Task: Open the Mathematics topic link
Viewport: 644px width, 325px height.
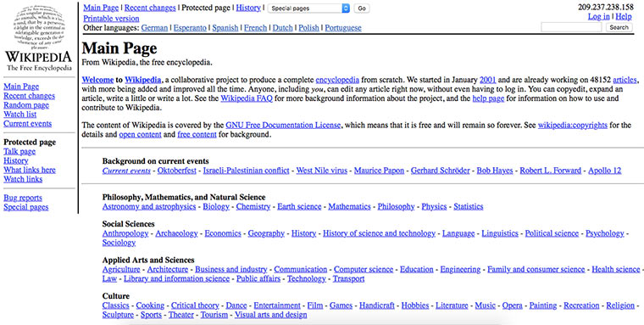Action: pyautogui.click(x=349, y=206)
